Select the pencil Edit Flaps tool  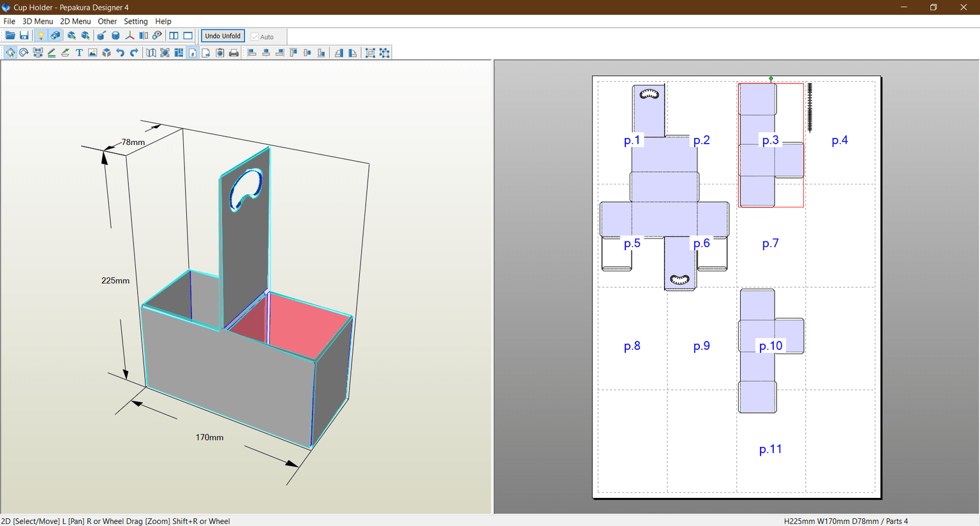click(52, 53)
